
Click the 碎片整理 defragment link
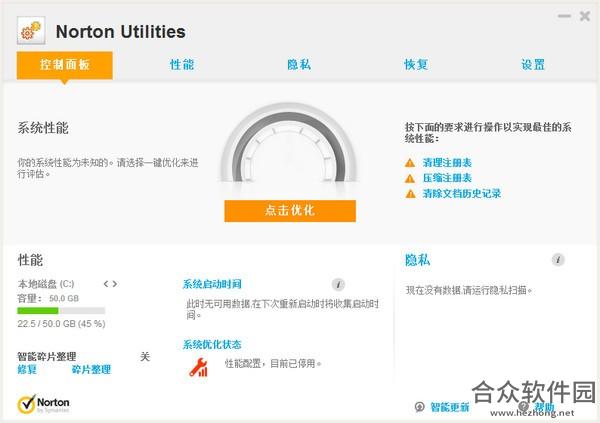point(91,369)
